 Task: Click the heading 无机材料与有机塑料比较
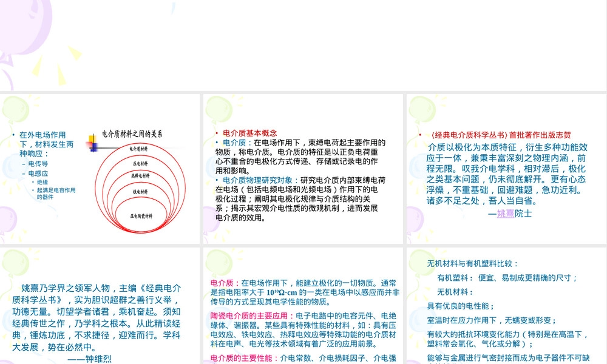[x=472, y=263]
